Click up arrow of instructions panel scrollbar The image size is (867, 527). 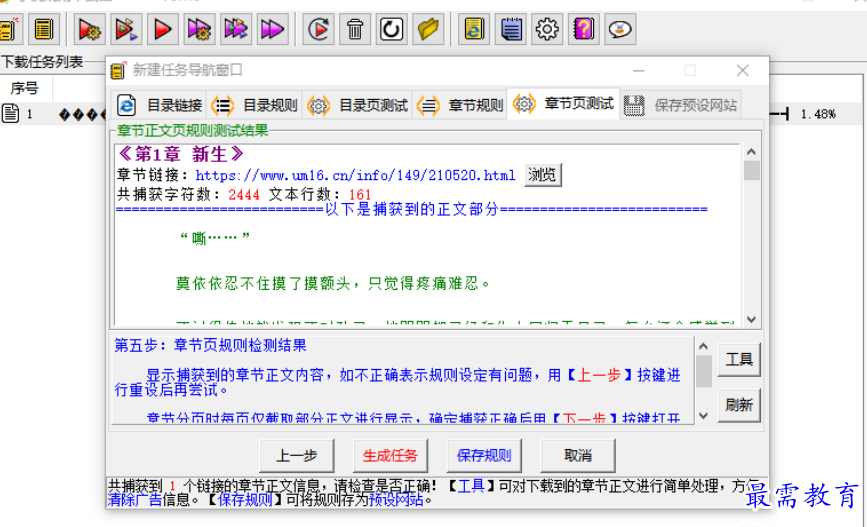[703, 346]
